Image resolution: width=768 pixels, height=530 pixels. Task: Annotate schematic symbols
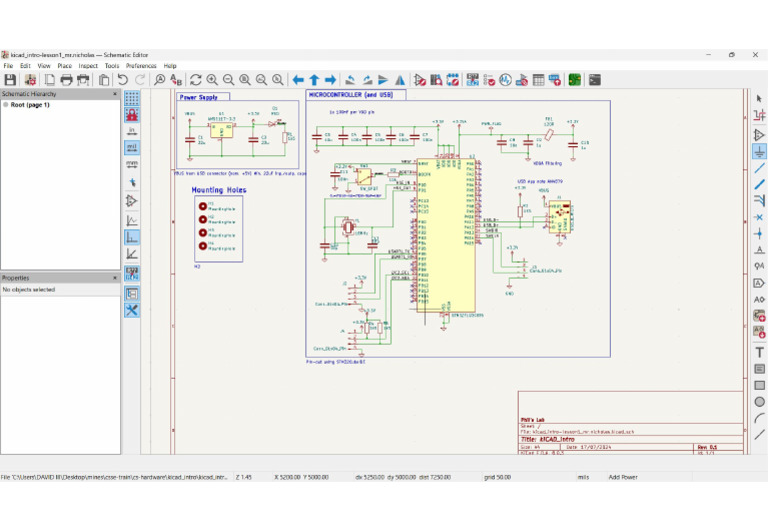point(472,80)
